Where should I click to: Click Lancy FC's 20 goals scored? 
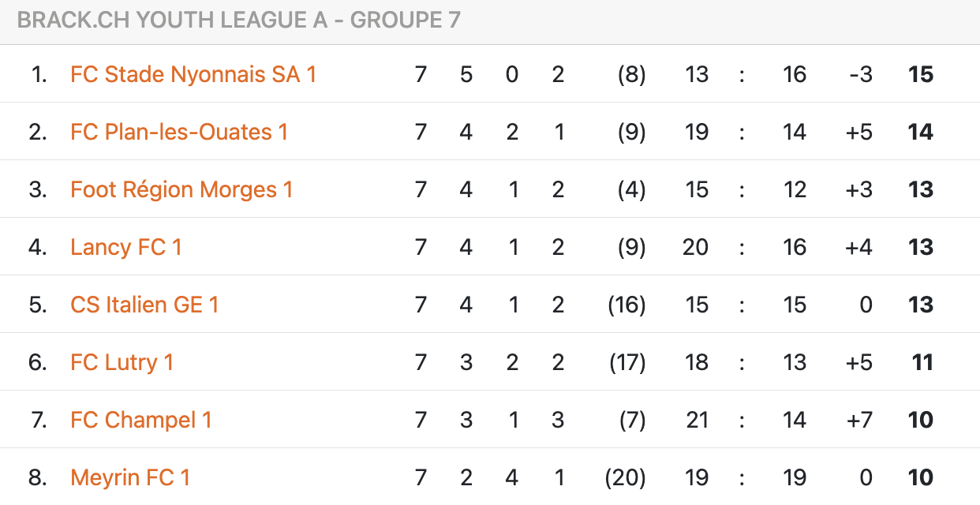(x=695, y=247)
